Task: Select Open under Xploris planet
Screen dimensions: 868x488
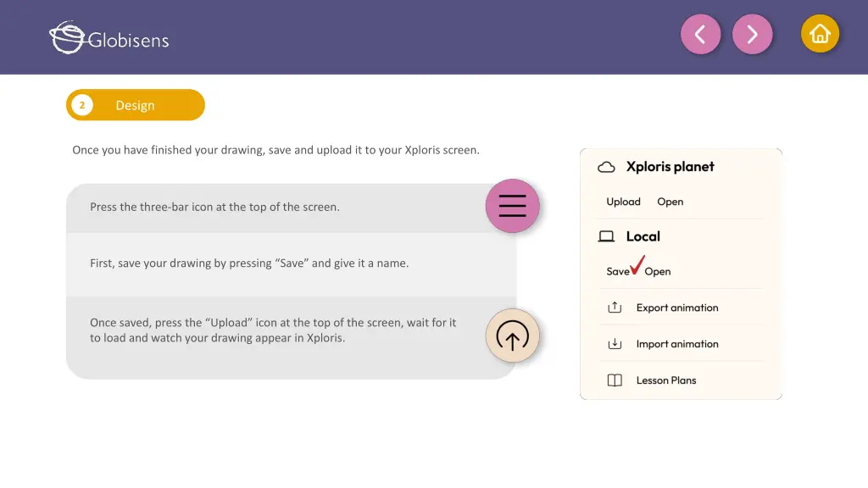Action: tap(670, 202)
